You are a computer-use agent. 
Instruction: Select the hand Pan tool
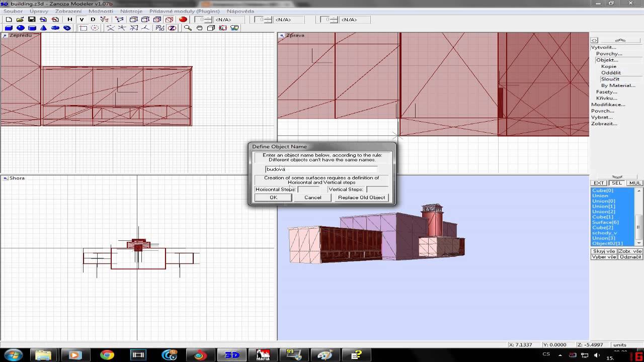199,28
